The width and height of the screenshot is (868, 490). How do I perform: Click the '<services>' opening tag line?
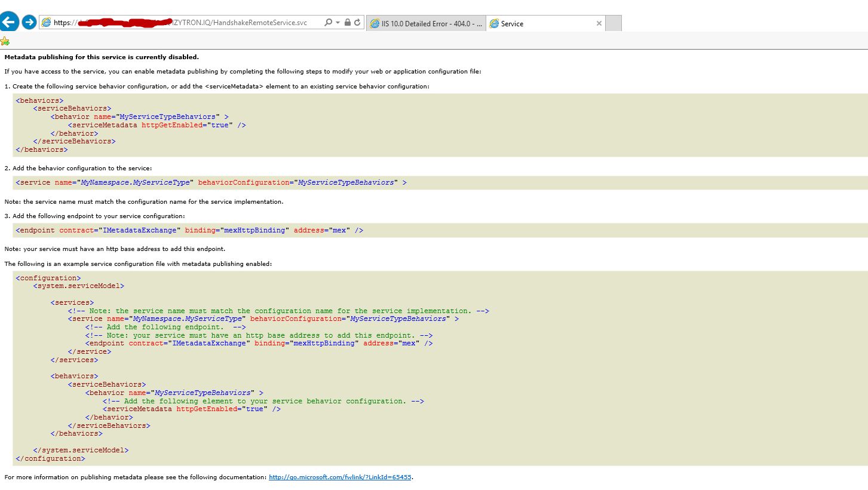point(72,302)
